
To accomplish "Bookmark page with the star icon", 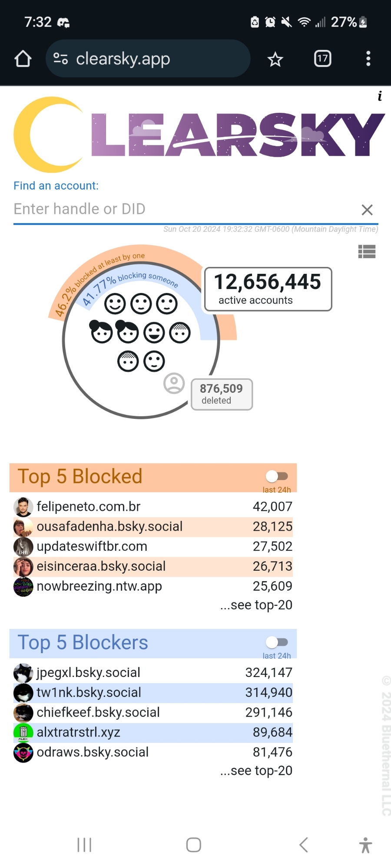I will tap(275, 59).
